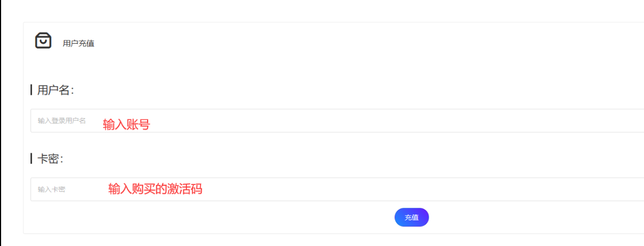This screenshot has width=644, height=246.
Task: Click the 输入卡密 placeholder text
Action: tap(51, 189)
